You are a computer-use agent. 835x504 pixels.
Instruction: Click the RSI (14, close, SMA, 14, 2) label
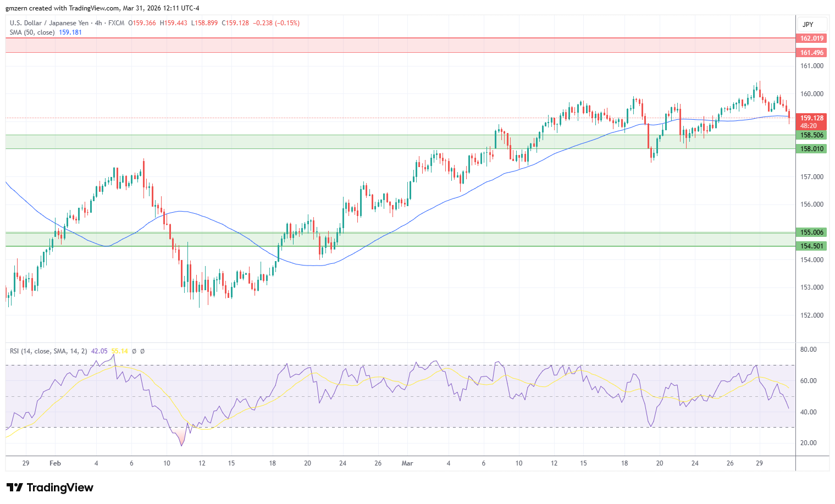pyautogui.click(x=48, y=351)
